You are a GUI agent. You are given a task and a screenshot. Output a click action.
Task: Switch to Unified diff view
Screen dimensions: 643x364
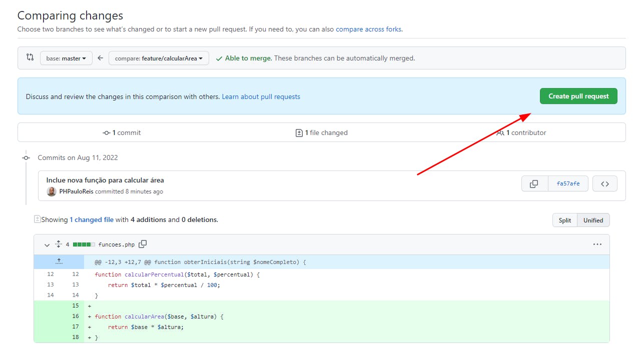pyautogui.click(x=593, y=220)
